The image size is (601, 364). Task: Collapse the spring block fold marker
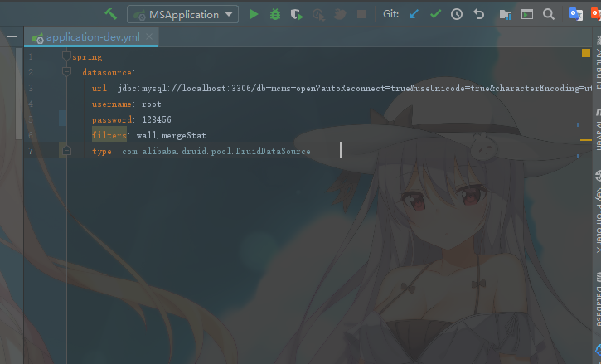point(66,56)
